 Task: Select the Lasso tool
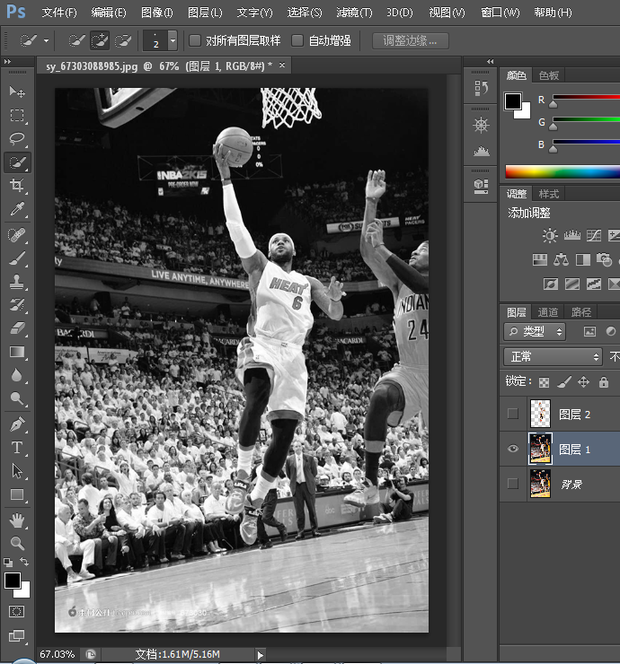click(17, 138)
